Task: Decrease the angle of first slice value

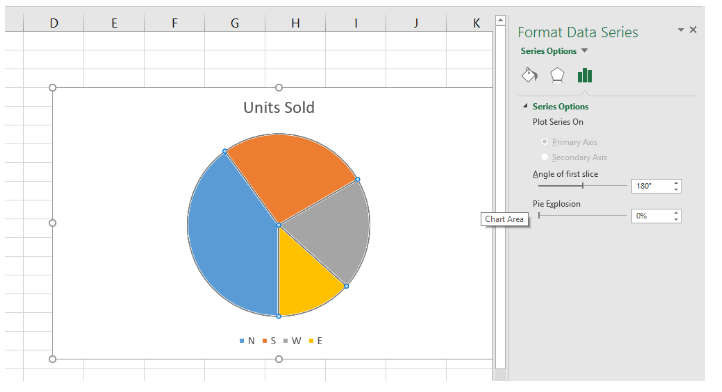Action: coord(676,189)
